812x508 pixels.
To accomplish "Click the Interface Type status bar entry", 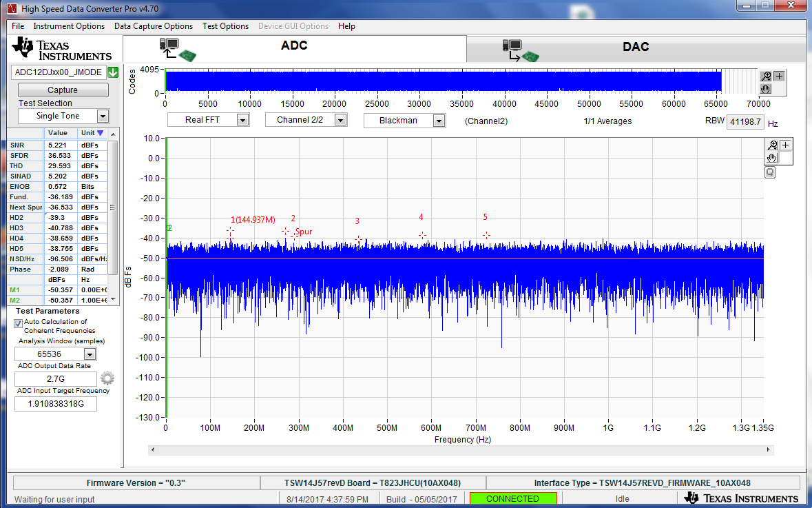I will [x=642, y=483].
